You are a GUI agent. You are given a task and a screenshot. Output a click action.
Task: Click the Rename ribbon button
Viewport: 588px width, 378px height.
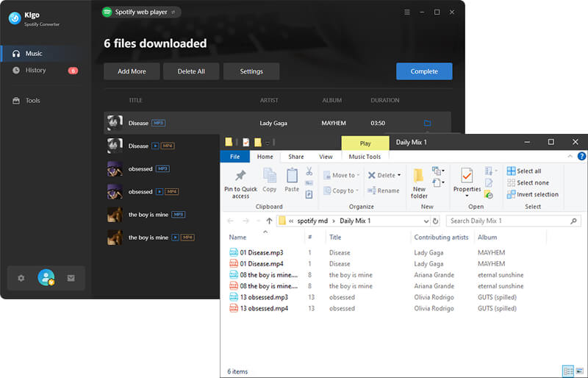coord(383,190)
